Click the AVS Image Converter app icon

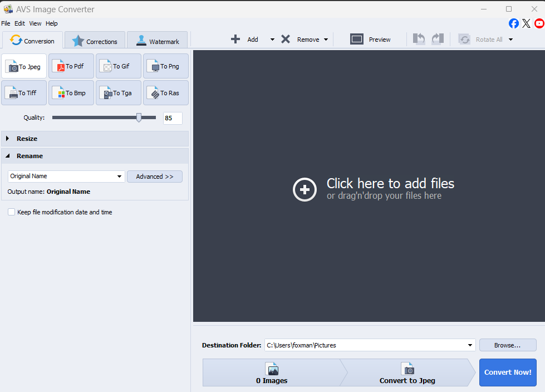(8, 9)
